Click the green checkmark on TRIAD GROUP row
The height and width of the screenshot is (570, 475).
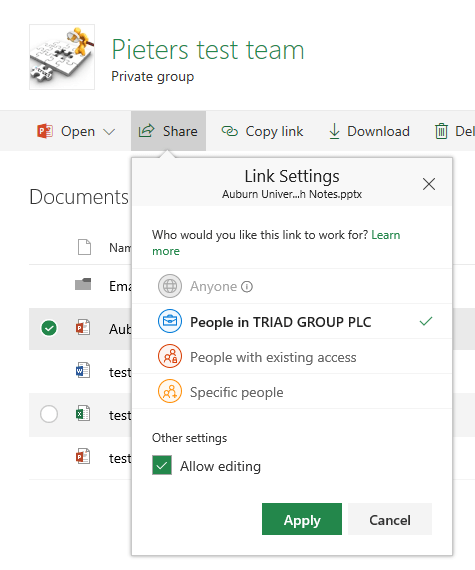tap(426, 321)
